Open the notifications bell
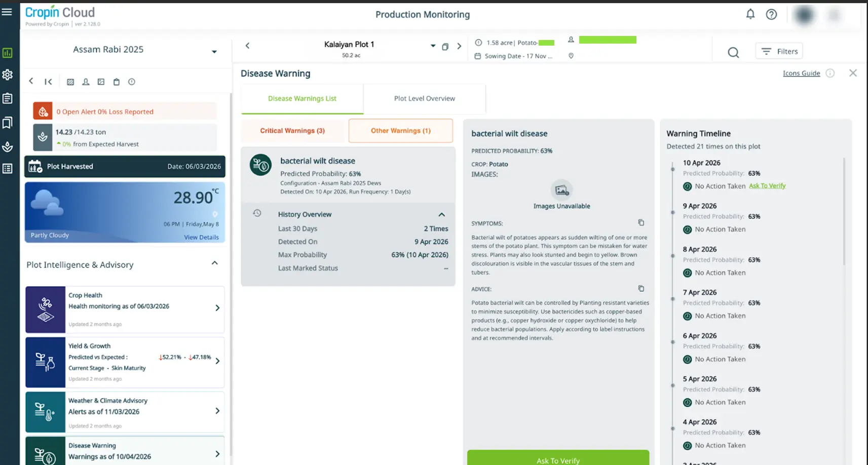 coord(750,14)
